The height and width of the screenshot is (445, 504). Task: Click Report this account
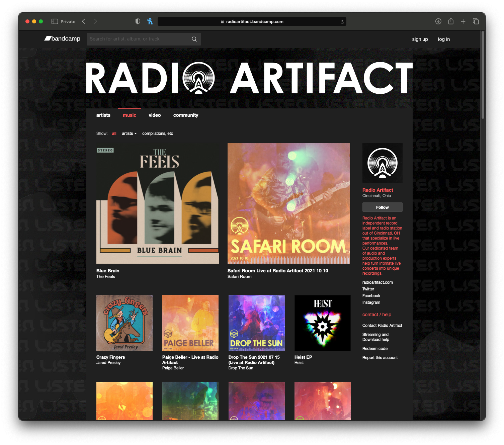pyautogui.click(x=380, y=358)
